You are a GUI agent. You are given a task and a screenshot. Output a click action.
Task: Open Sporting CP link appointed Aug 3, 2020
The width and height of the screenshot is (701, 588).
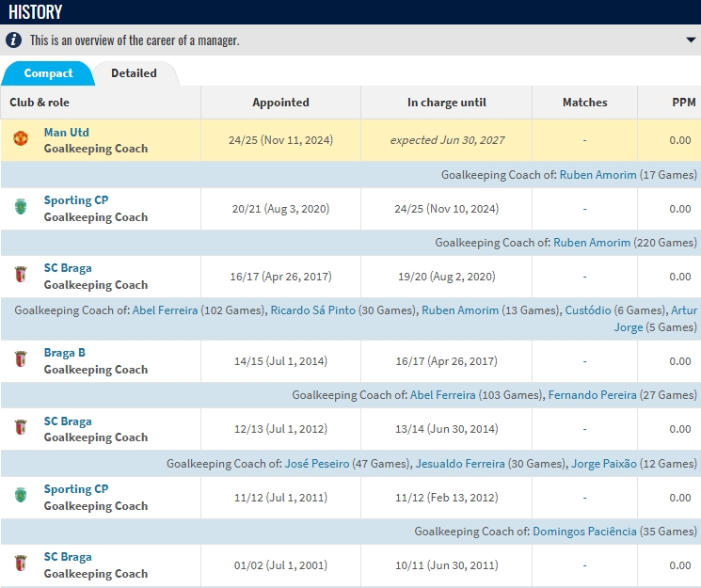coord(76,200)
